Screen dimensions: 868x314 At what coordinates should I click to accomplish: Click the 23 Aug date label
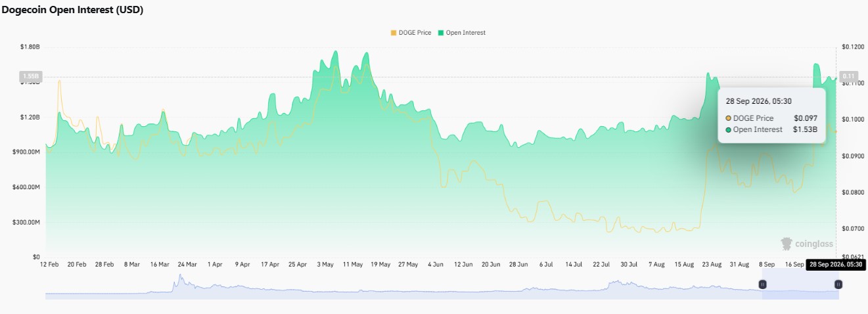[x=712, y=264]
